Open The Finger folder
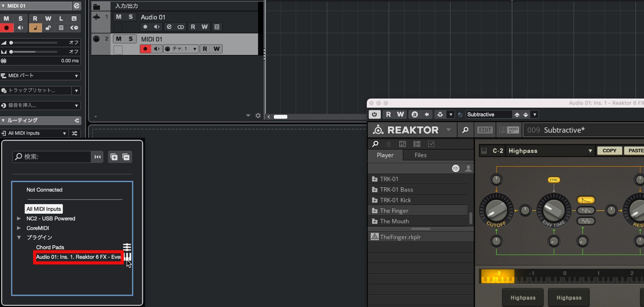This screenshot has height=307, width=644. point(418,211)
